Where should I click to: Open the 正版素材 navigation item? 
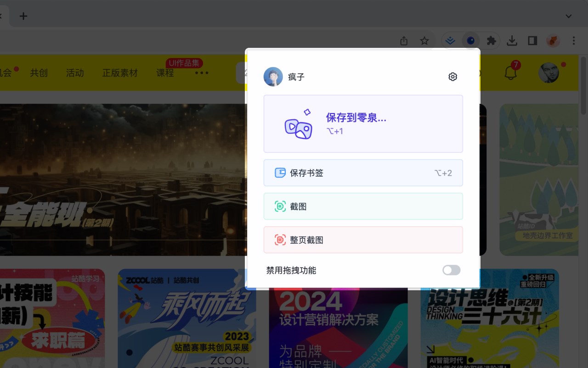(120, 73)
